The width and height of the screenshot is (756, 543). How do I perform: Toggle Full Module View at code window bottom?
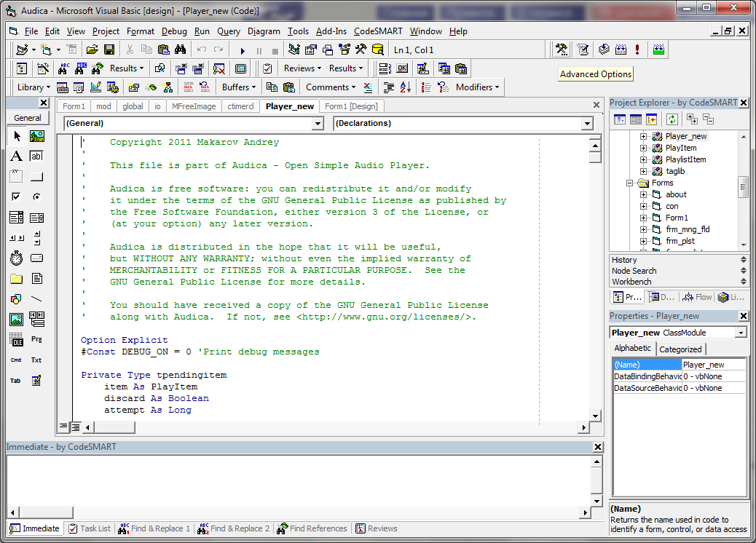(x=76, y=427)
